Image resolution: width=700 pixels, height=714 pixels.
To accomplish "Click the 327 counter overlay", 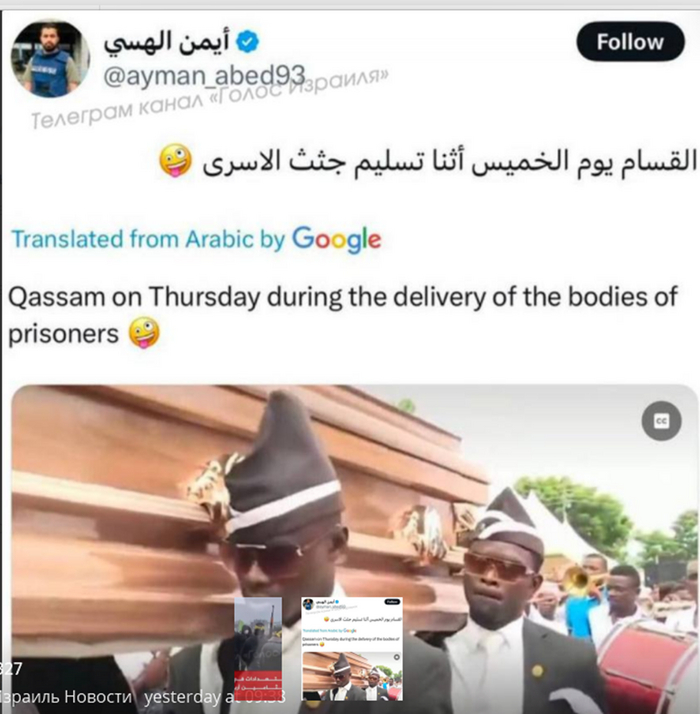I will tap(11, 668).
